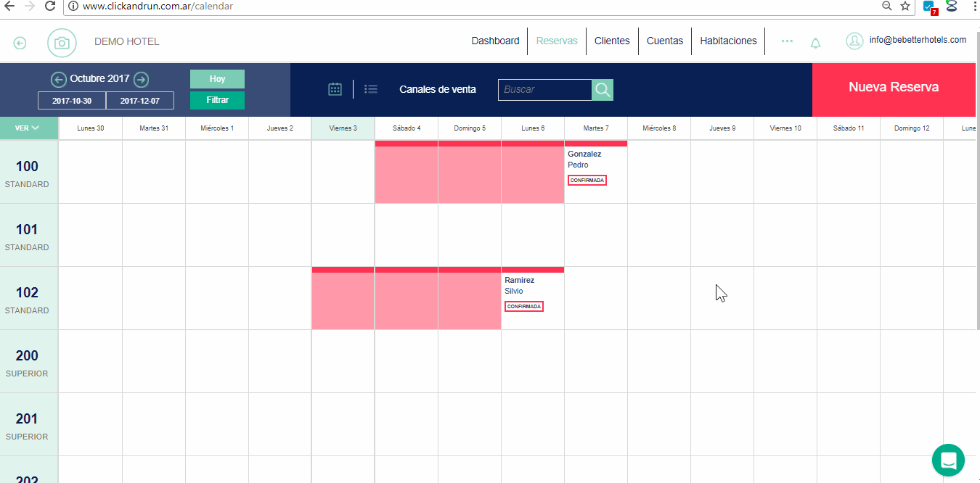Viewport: 980px width, 483px height.
Task: Click the Miércoles 1 column header
Action: 217,128
